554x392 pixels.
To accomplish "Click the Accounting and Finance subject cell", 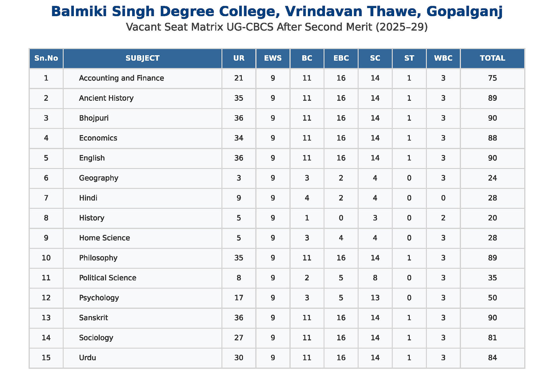I will point(142,78).
